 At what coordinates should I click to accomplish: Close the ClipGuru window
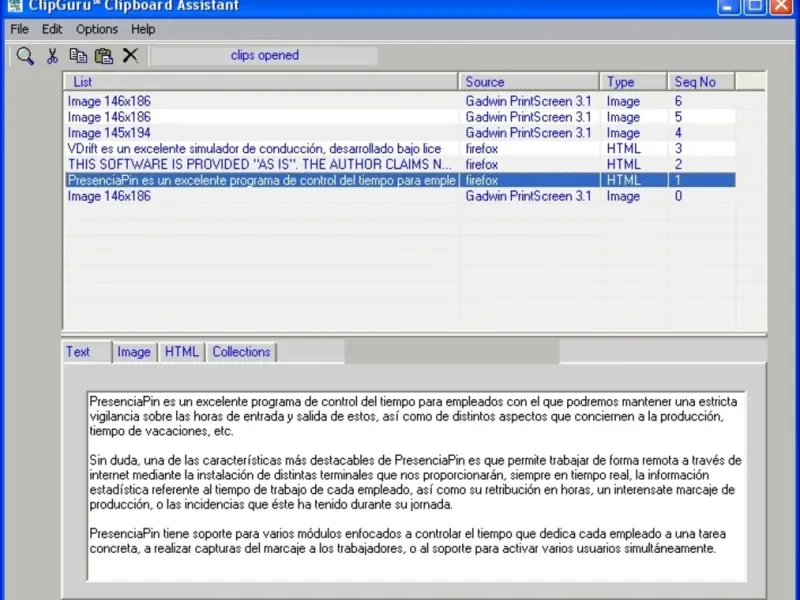[781, 7]
